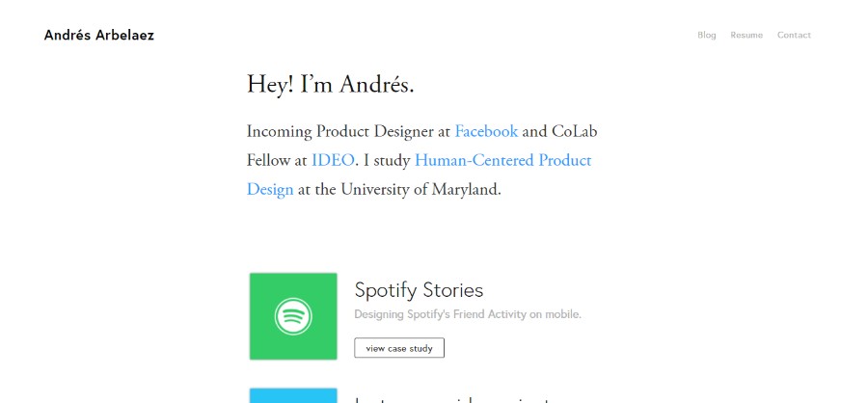
Task: Select the green Spotify Stories thumbnail tile
Action: (293, 316)
